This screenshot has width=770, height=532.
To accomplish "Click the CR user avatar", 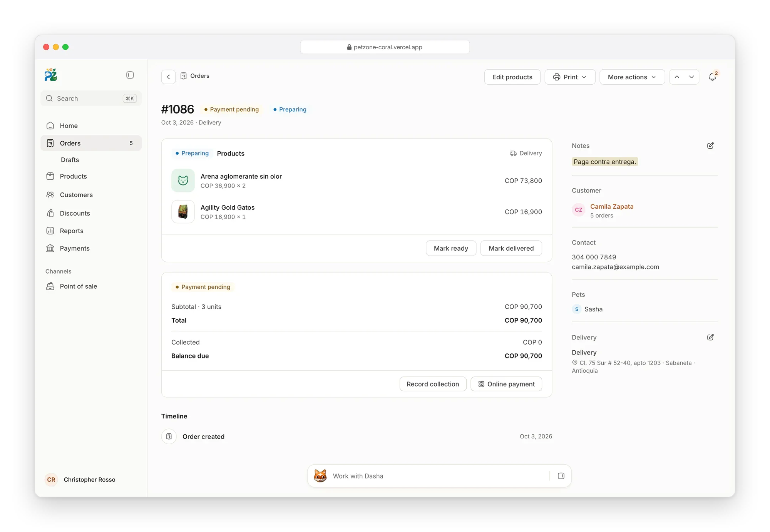I will tap(51, 480).
